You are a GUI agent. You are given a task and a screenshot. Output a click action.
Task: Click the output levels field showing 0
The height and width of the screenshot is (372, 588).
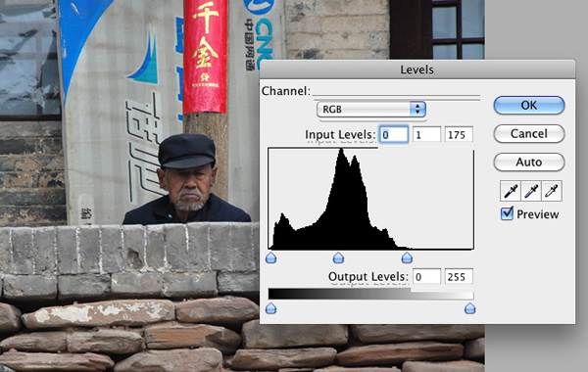tap(426, 277)
